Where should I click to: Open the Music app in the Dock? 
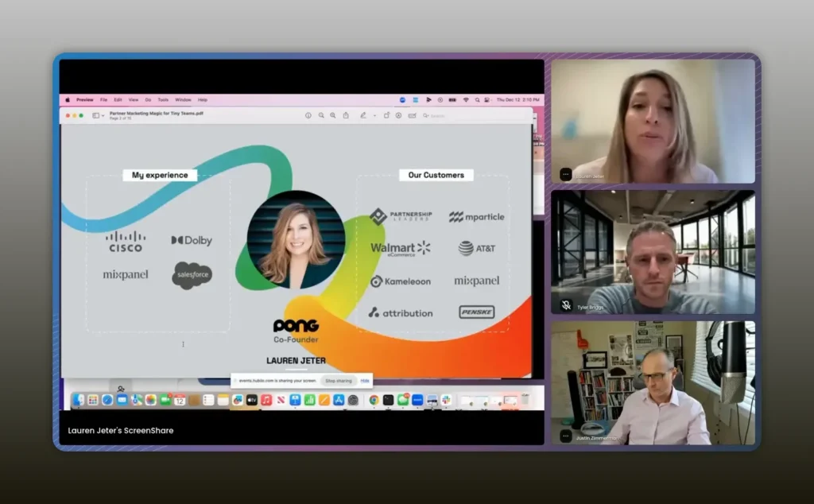(x=266, y=400)
